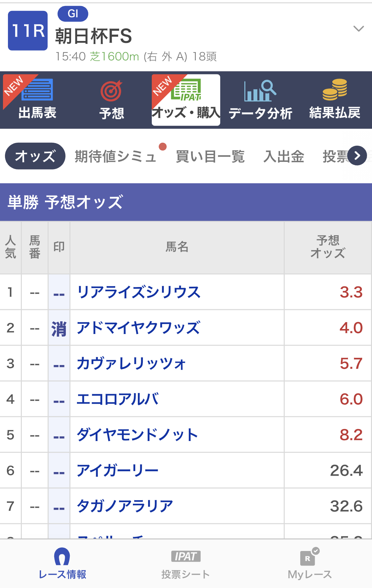Switch to the 期待値シミュ tab
This screenshot has height=588, width=372.
(x=115, y=156)
